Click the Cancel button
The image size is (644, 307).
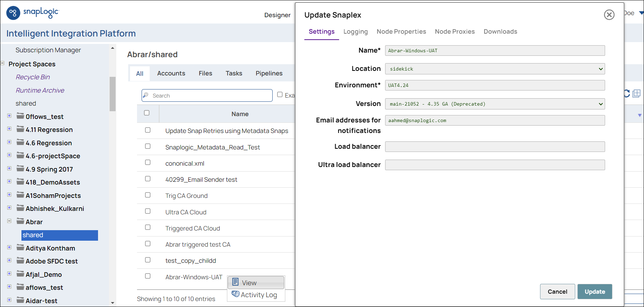pos(557,292)
